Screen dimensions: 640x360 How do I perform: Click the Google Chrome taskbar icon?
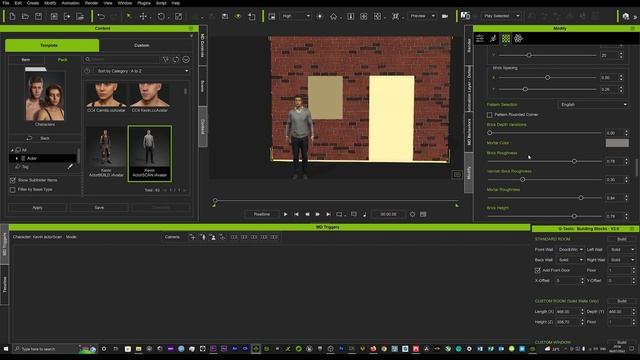click(384, 349)
